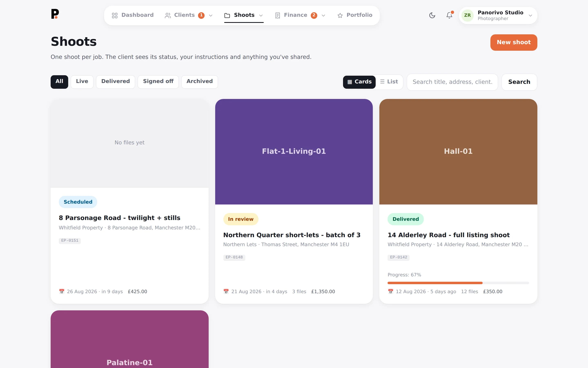Go to the Dashboard tab
588x368 pixels.
[133, 15]
